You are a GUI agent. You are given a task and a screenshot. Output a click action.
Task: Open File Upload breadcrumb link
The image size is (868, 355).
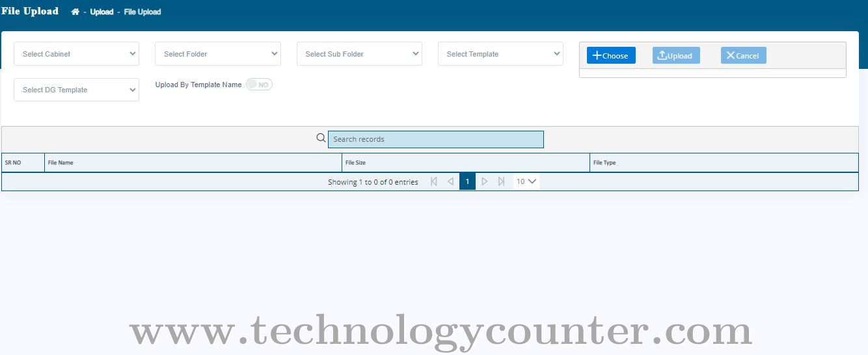142,12
